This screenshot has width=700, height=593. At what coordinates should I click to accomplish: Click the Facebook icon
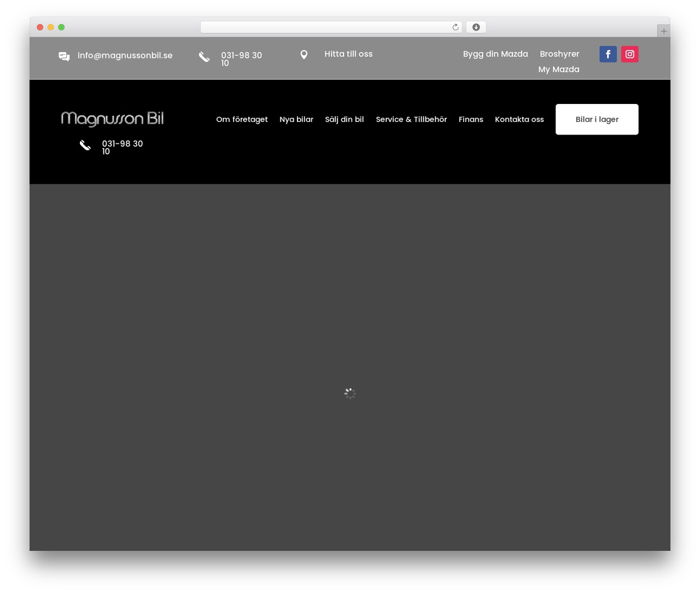point(608,54)
